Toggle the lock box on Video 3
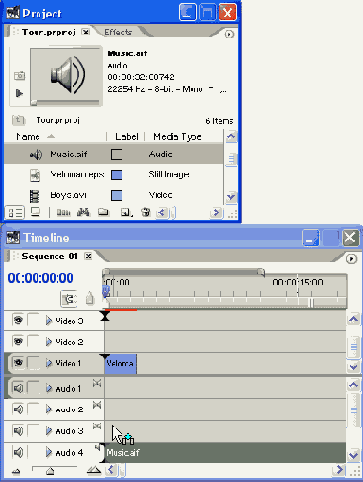 click(x=33, y=320)
